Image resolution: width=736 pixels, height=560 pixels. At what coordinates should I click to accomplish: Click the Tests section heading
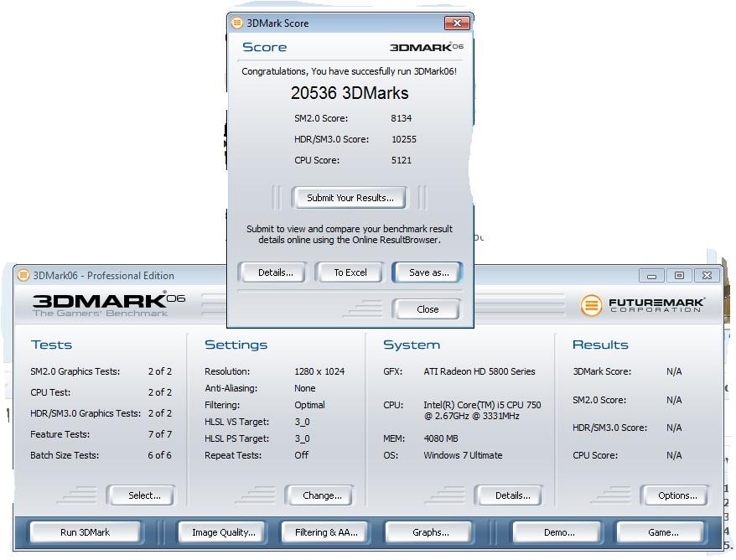coord(51,345)
